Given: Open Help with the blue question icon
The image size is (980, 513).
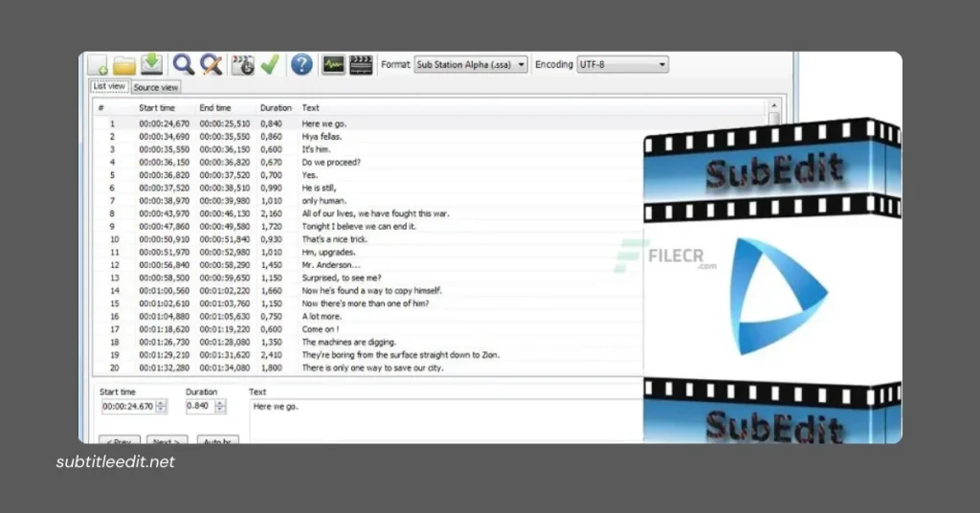Looking at the screenshot, I should [x=301, y=64].
